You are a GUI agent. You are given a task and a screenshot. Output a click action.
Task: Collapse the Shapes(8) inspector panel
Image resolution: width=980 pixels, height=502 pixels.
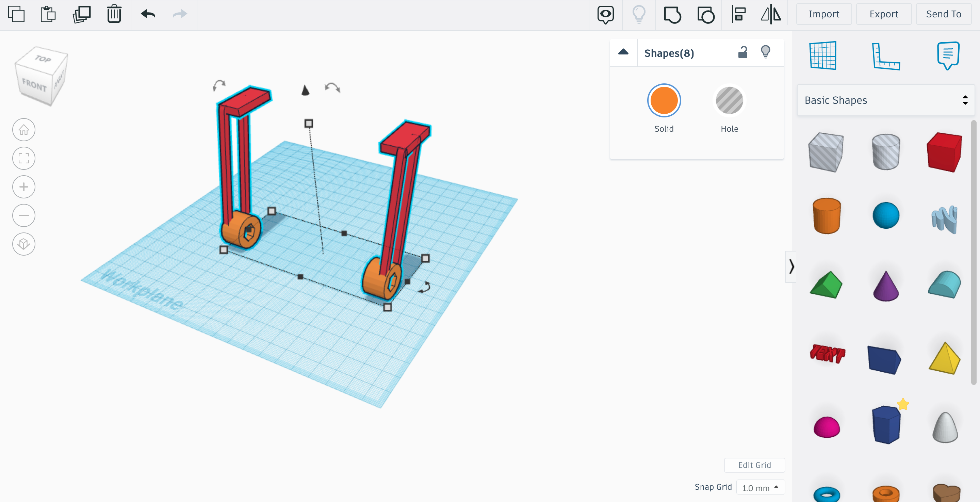tap(623, 52)
